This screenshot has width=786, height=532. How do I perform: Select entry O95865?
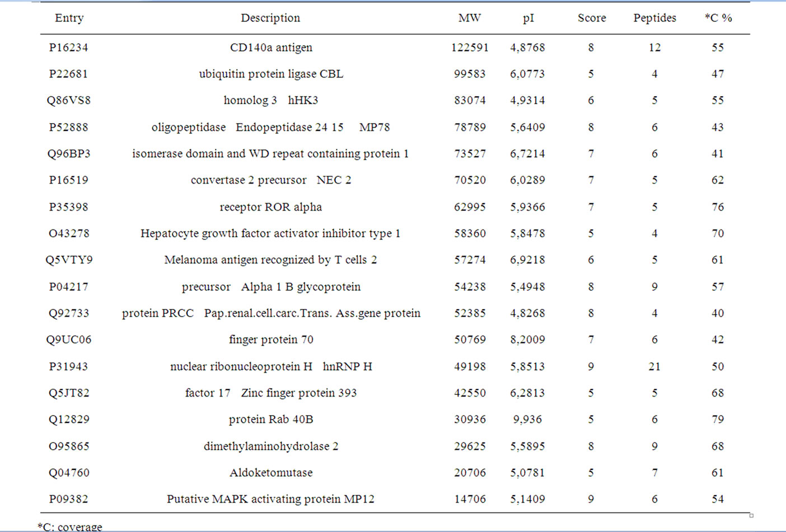[x=68, y=446]
